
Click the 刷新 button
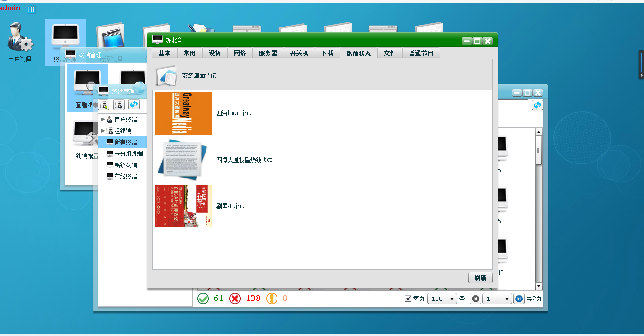(480, 278)
